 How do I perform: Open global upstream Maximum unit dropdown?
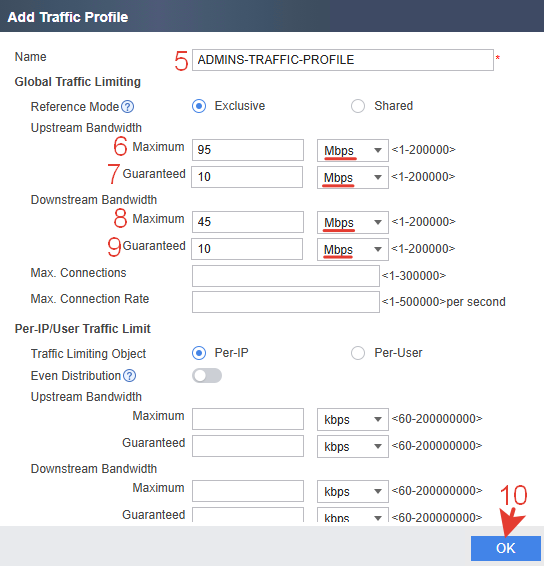coord(353,150)
